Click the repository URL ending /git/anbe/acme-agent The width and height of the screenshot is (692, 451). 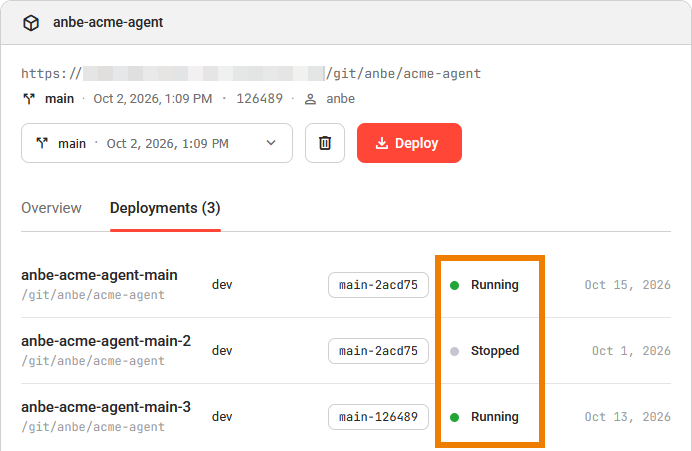click(x=251, y=73)
